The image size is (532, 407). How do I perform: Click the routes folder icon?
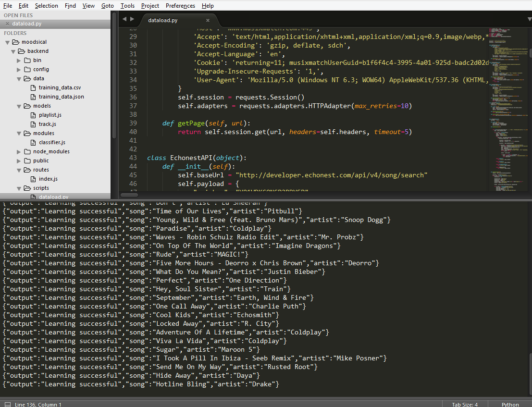pyautogui.click(x=27, y=170)
